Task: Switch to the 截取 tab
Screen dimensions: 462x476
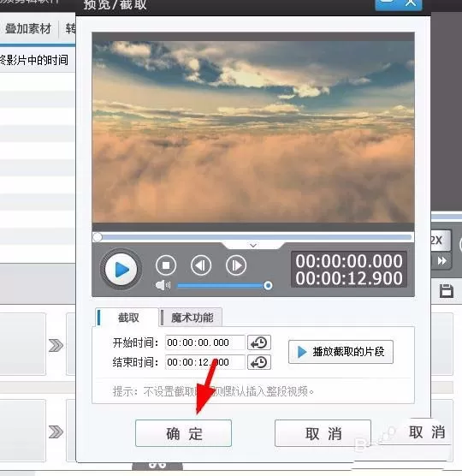Action: tap(127, 318)
